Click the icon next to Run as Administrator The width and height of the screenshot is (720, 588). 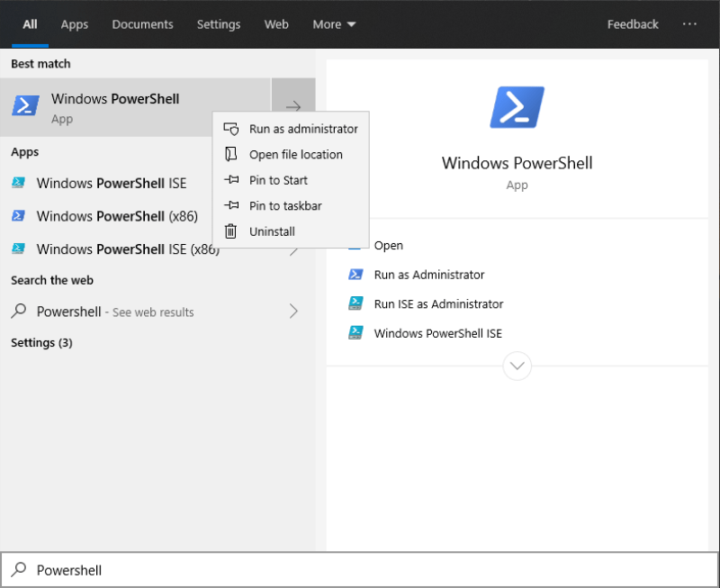coord(355,275)
